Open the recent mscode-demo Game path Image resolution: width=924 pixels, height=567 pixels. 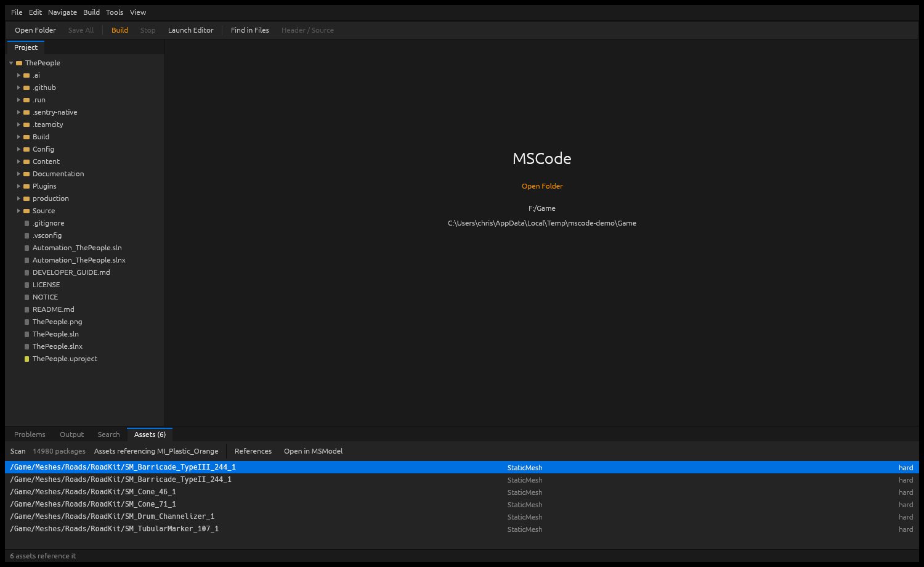click(x=542, y=223)
